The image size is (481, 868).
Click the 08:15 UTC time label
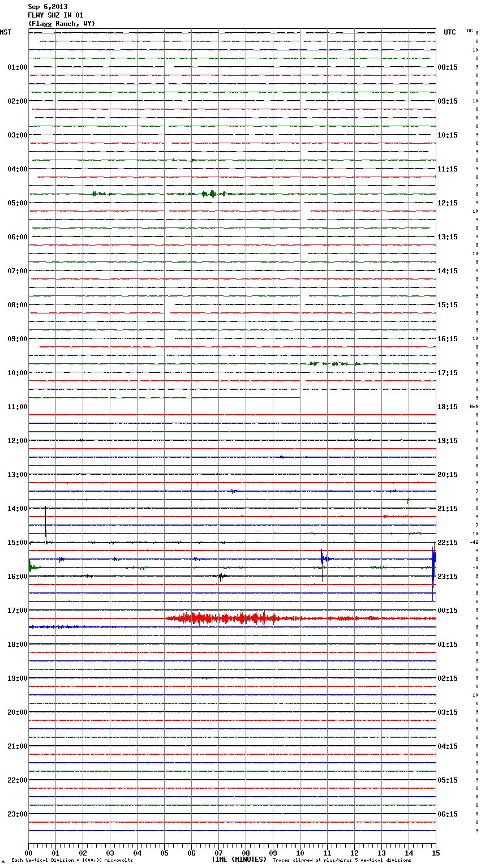448,67
